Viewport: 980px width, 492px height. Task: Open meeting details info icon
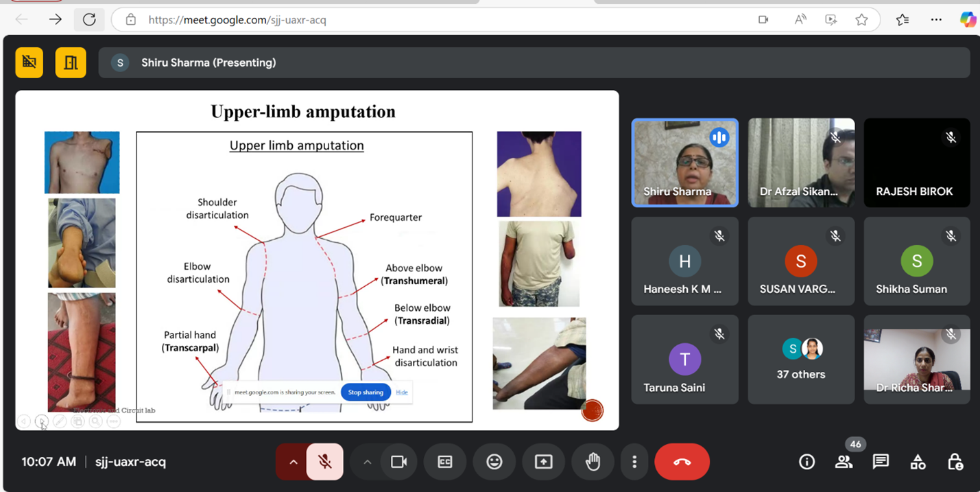pos(807,462)
